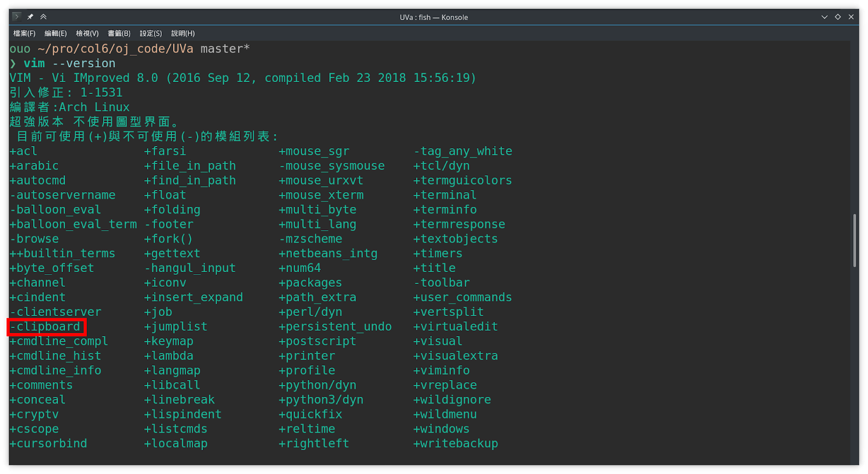Click the -autoservername feature text
Image resolution: width=868 pixels, height=474 pixels.
[x=62, y=195]
